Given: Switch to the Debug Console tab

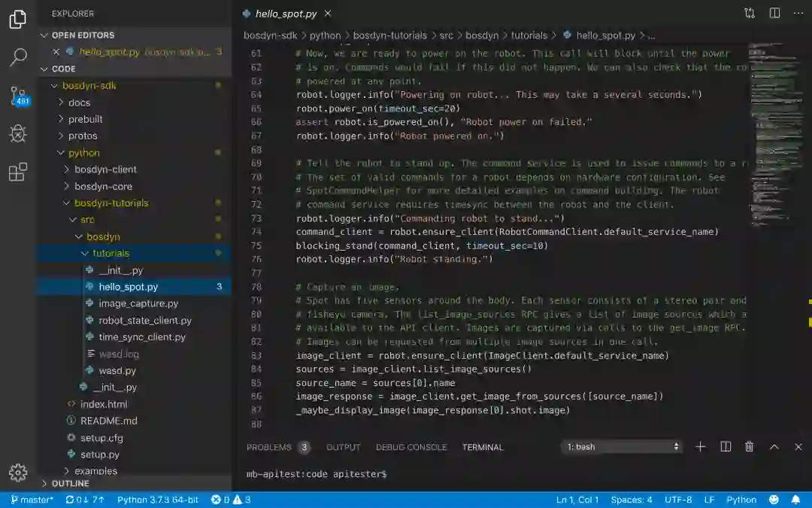Looking at the screenshot, I should tap(411, 447).
